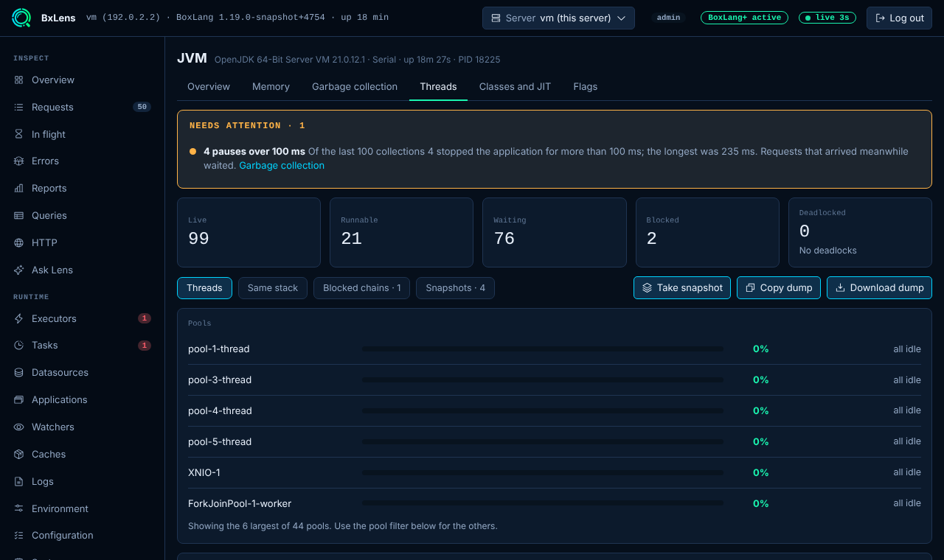Follow the Garbage collection link in alert
Screen dimensions: 944x560
click(282, 165)
